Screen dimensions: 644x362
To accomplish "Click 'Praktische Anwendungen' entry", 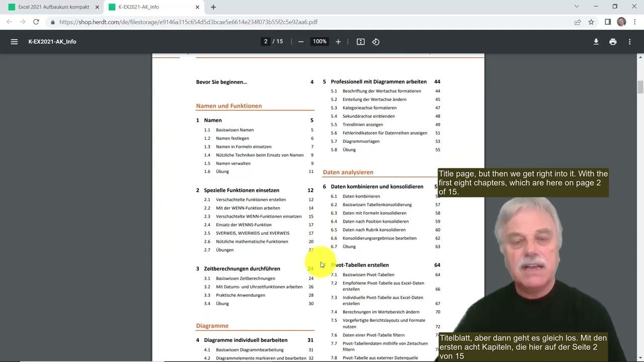I will pyautogui.click(x=240, y=295).
